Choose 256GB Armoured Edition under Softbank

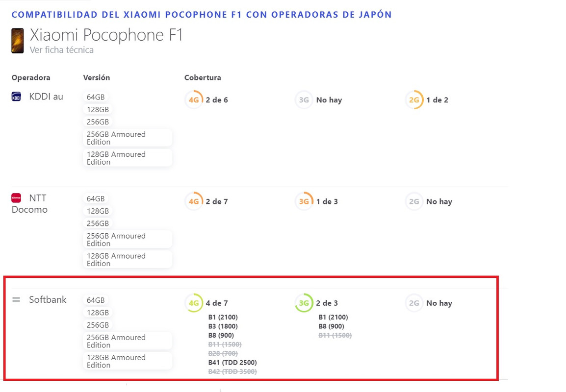[x=128, y=341]
